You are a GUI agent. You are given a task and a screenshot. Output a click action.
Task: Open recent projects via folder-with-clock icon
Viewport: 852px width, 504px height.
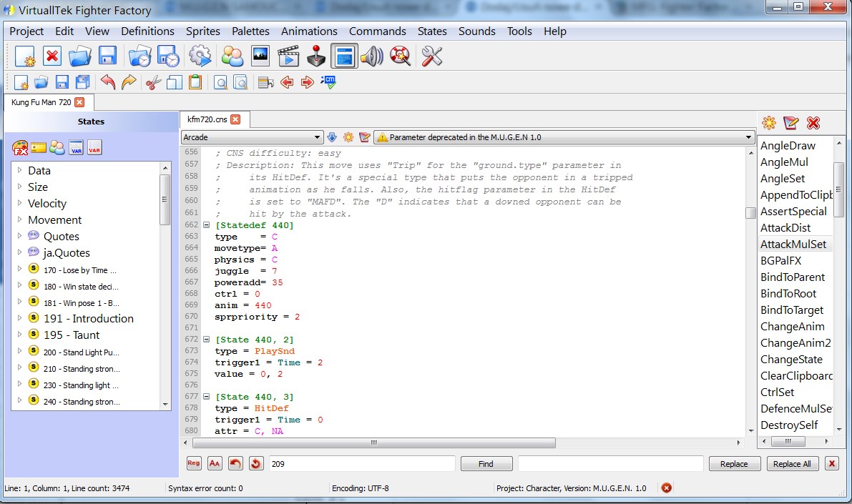coord(139,56)
